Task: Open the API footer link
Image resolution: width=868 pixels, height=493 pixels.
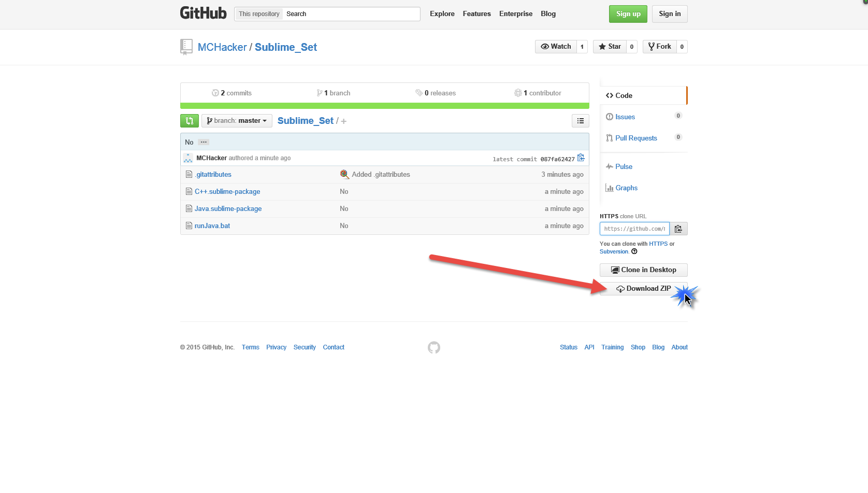Action: coord(589,347)
